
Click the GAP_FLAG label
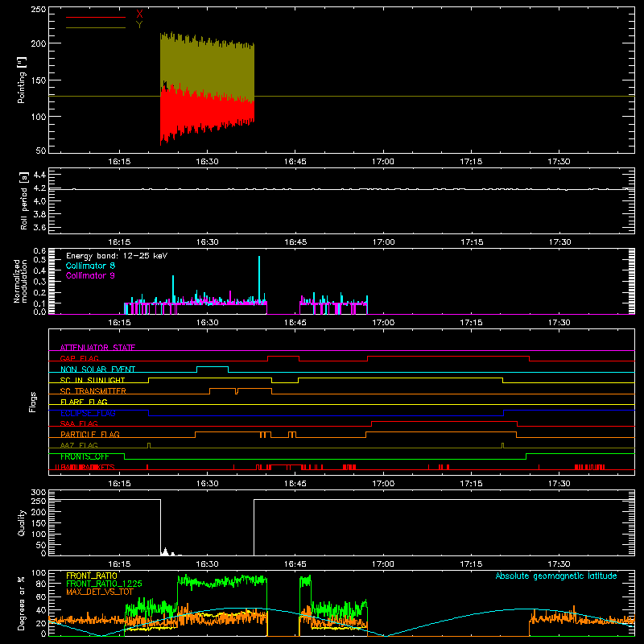(79, 358)
